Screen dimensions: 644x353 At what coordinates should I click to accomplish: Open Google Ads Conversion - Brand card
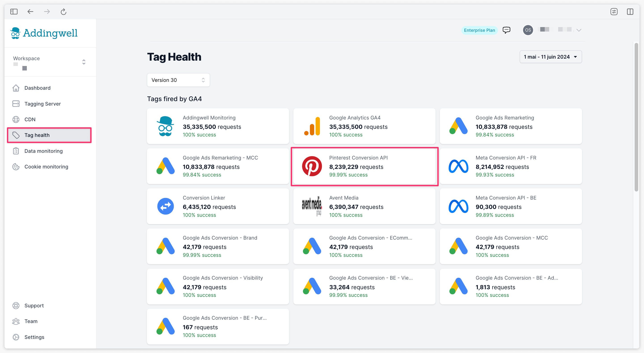218,246
